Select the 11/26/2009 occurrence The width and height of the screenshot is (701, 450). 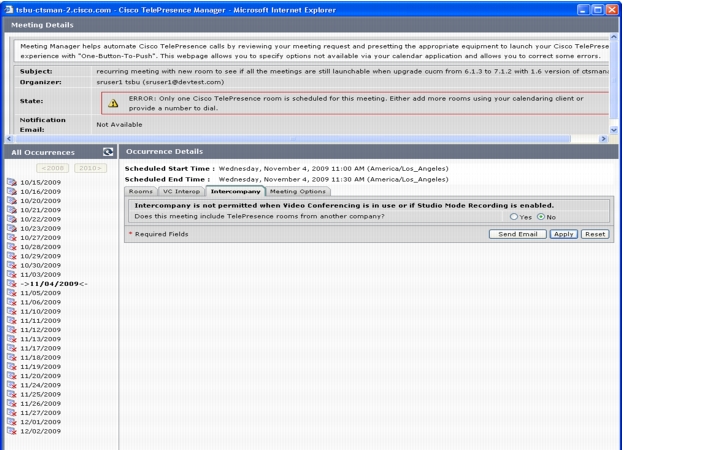point(40,404)
